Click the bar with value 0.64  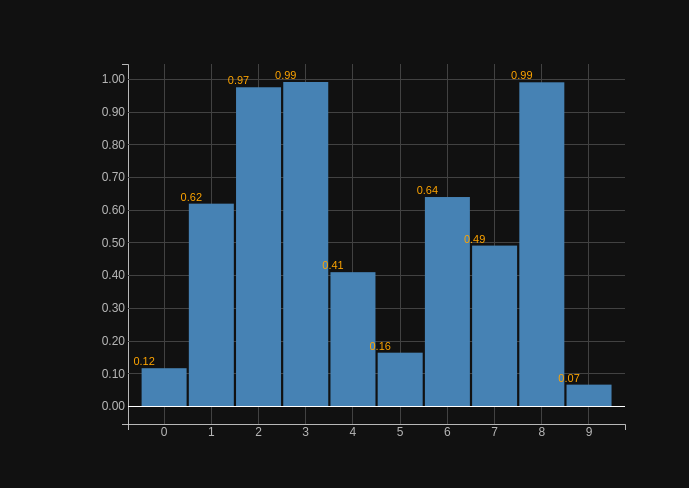(x=447, y=301)
